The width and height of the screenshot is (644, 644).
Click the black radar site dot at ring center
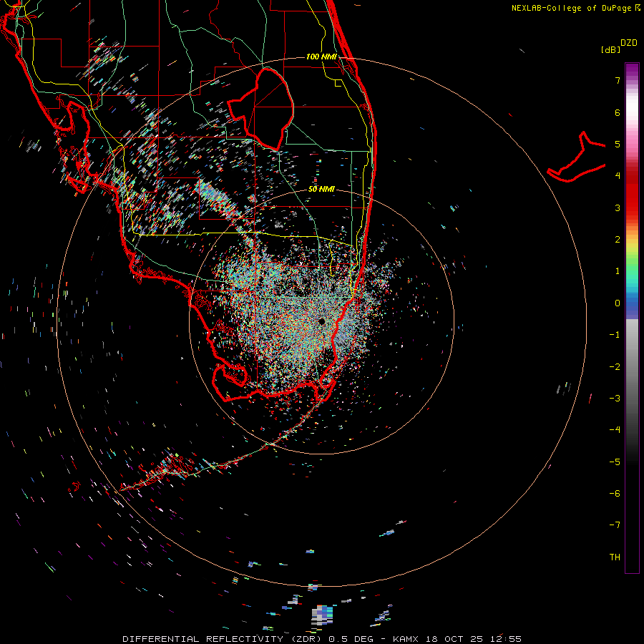(x=321, y=321)
